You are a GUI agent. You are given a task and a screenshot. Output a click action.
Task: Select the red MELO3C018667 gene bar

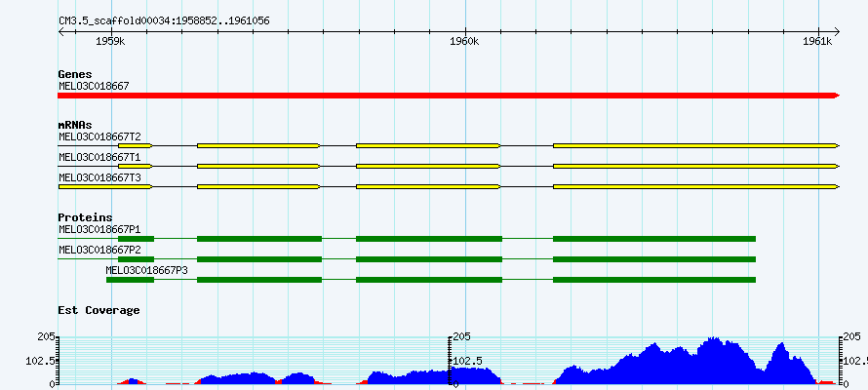(x=449, y=96)
